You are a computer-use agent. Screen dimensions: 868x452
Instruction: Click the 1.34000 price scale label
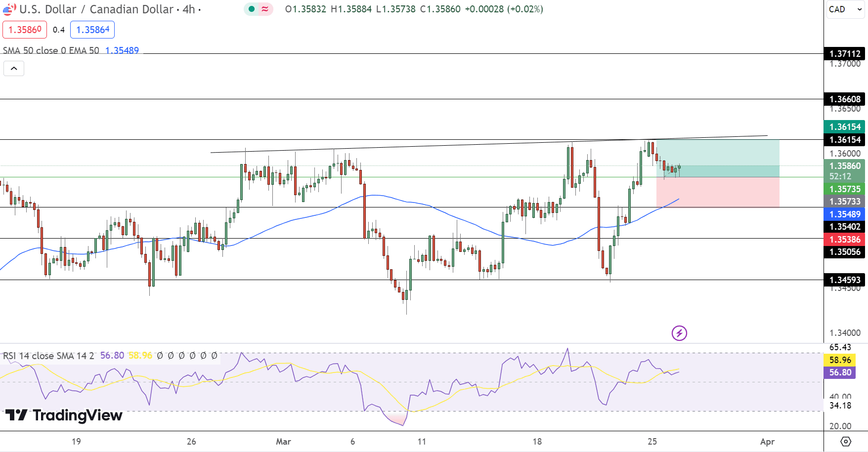[x=845, y=333]
